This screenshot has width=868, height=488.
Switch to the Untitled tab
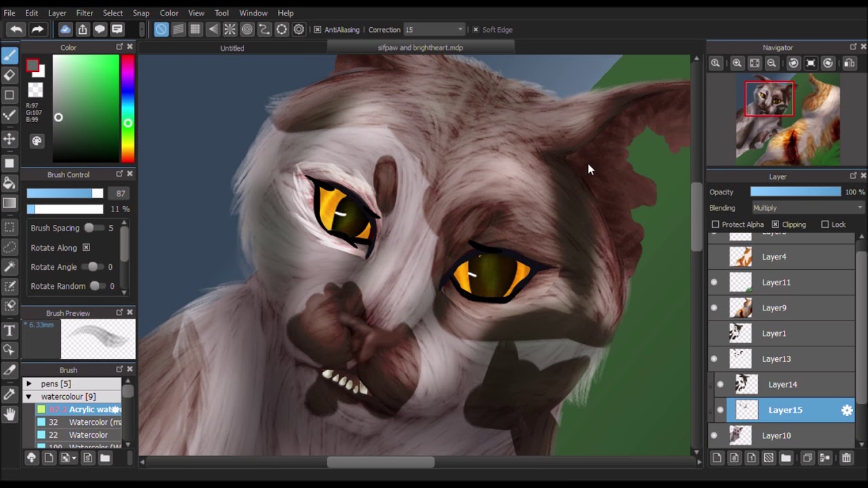[232, 48]
